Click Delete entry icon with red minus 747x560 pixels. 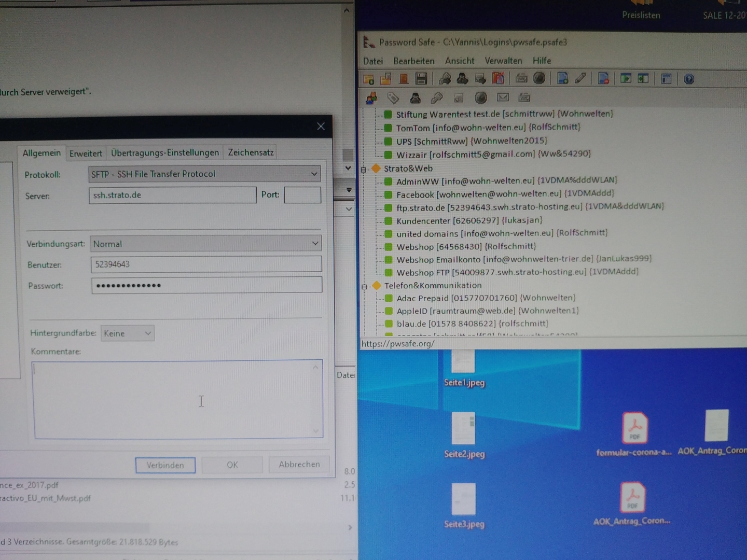coord(603,79)
